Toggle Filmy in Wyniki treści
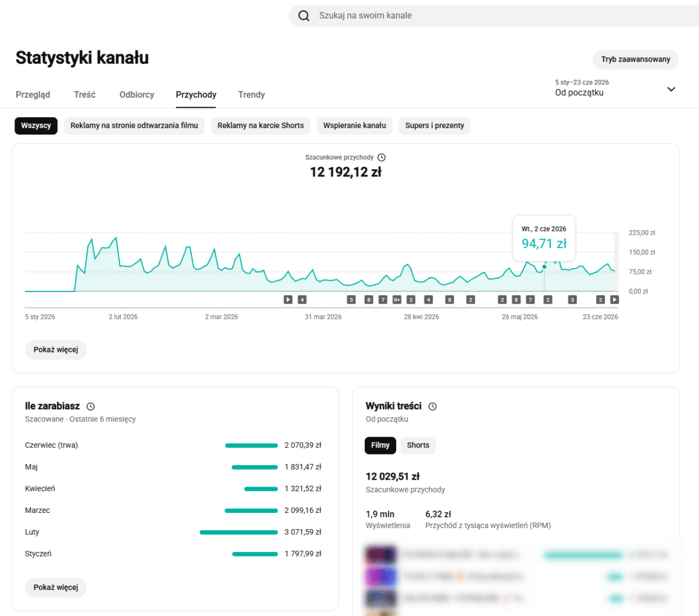 coord(380,445)
